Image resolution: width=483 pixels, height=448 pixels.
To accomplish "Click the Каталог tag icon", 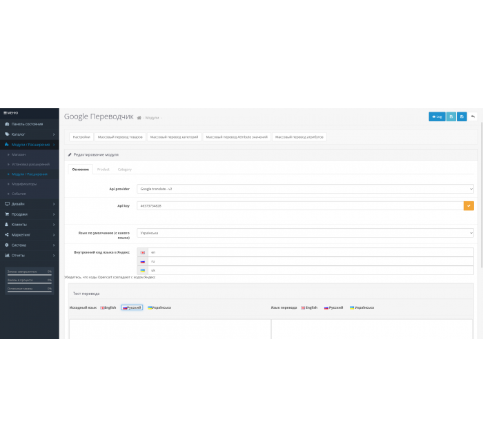I will click(x=7, y=134).
